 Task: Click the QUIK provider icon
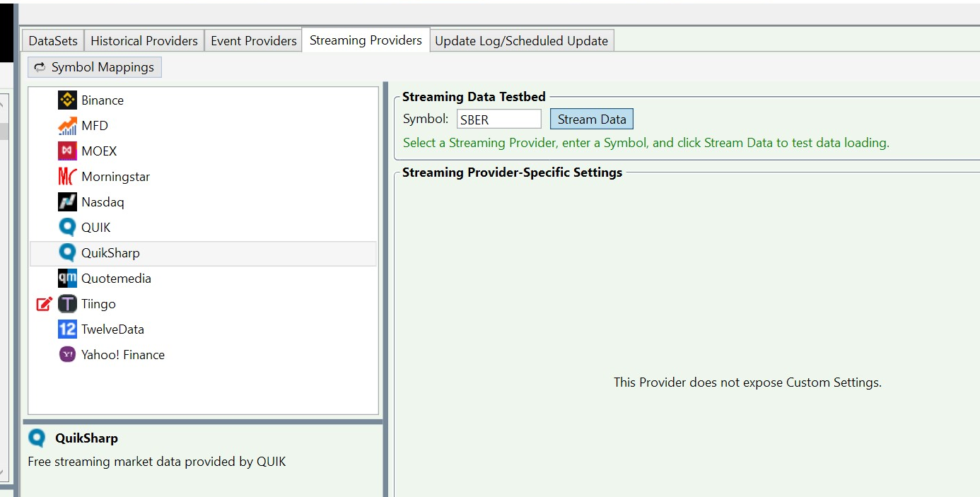coord(67,228)
